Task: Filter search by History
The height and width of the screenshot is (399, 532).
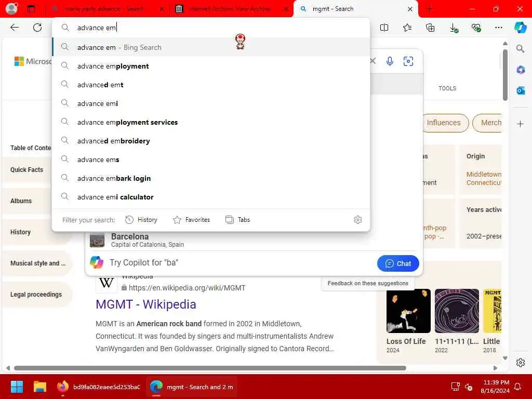Action: coord(141,220)
